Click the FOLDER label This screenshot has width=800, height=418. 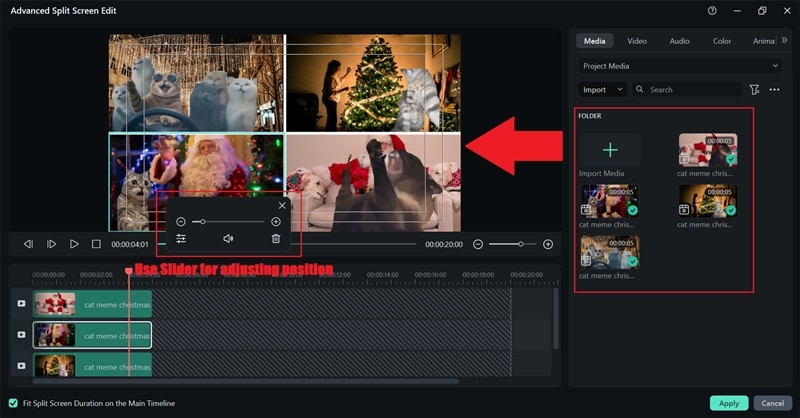pyautogui.click(x=590, y=116)
